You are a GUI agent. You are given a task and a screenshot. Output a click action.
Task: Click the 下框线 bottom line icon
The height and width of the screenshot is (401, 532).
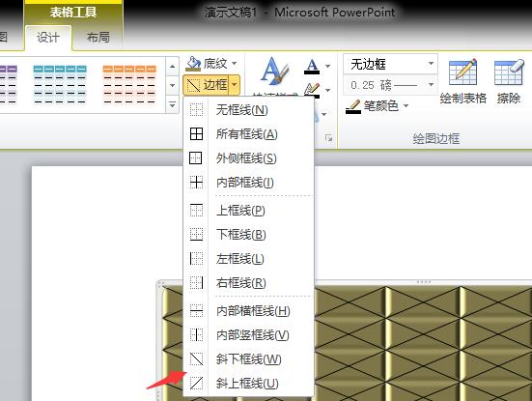(196, 234)
